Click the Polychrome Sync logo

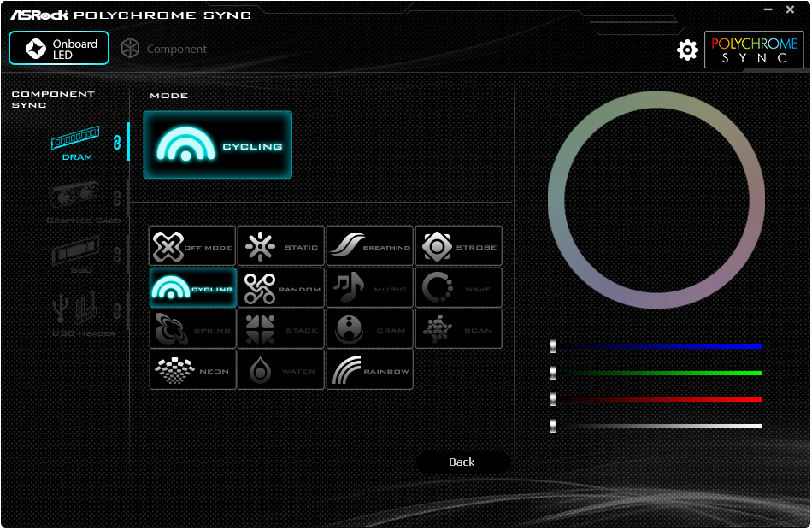coord(754,50)
